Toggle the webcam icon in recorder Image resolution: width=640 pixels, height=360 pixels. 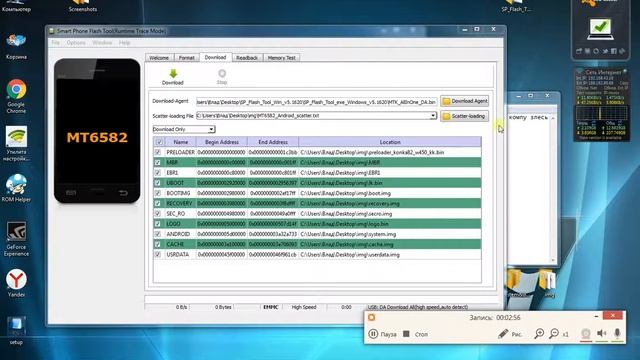(586, 333)
